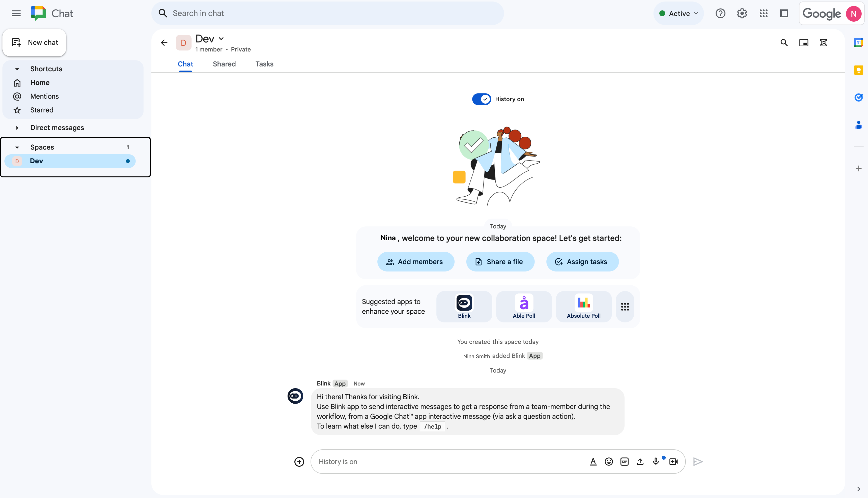Switch to the Tasks tab
The height and width of the screenshot is (498, 868).
pos(264,64)
